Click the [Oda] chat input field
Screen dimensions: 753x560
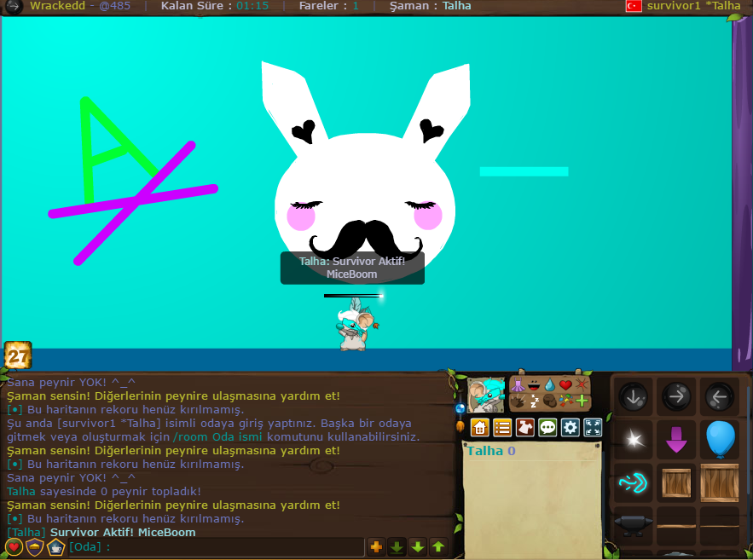tap(216, 546)
